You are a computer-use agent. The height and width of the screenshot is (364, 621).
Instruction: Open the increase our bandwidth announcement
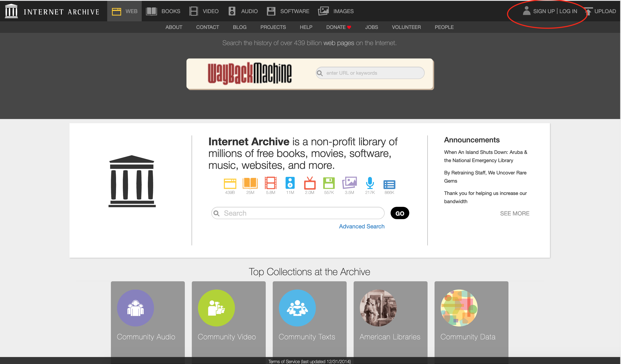[485, 197]
